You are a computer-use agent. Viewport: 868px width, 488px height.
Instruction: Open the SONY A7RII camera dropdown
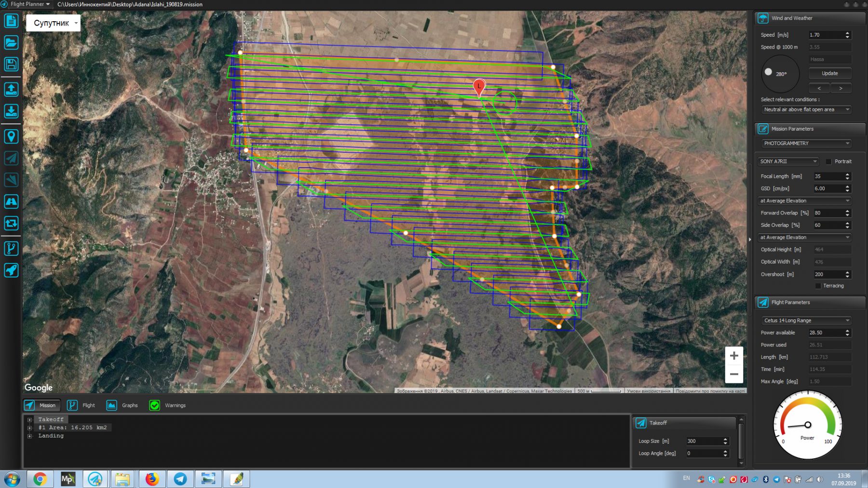click(788, 161)
